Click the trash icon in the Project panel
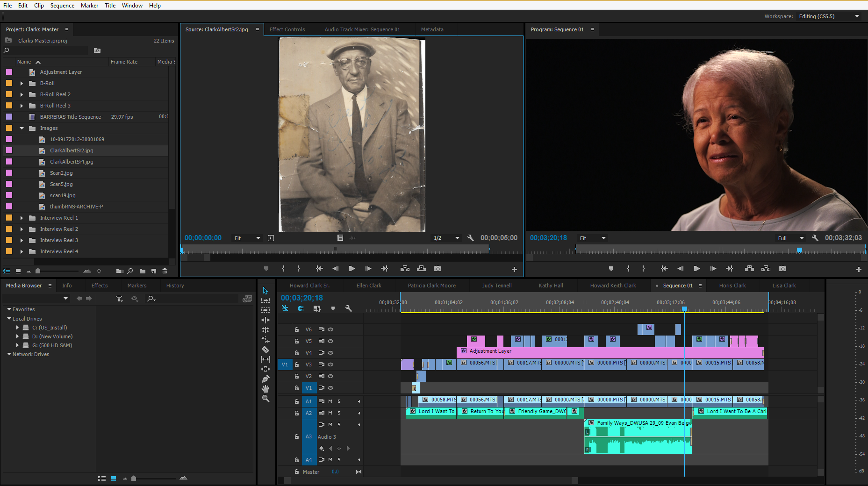This screenshot has height=486, width=868. (165, 271)
